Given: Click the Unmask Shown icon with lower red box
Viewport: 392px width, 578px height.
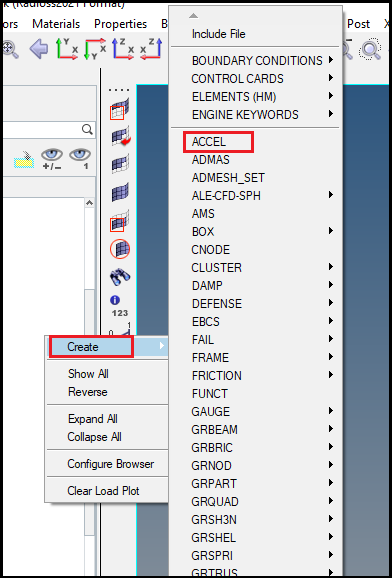Looking at the screenshot, I should (x=120, y=220).
